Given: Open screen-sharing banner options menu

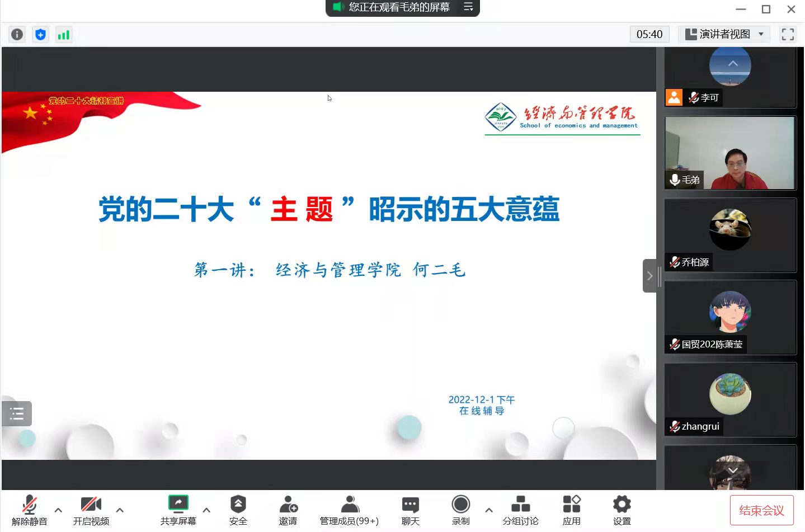Looking at the screenshot, I should pyautogui.click(x=468, y=7).
